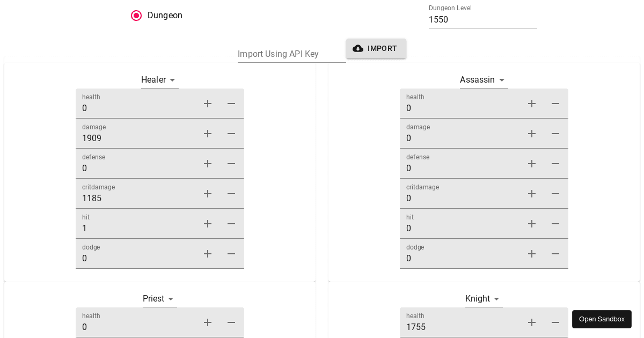Click the Import button

point(376,48)
